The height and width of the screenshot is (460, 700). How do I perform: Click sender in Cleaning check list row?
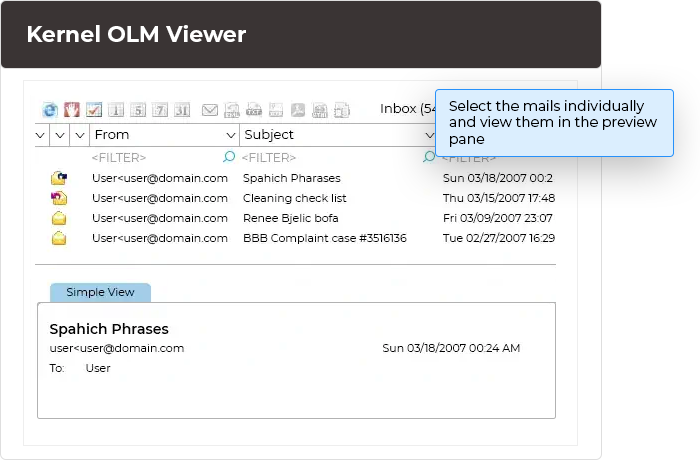pyautogui.click(x=160, y=198)
